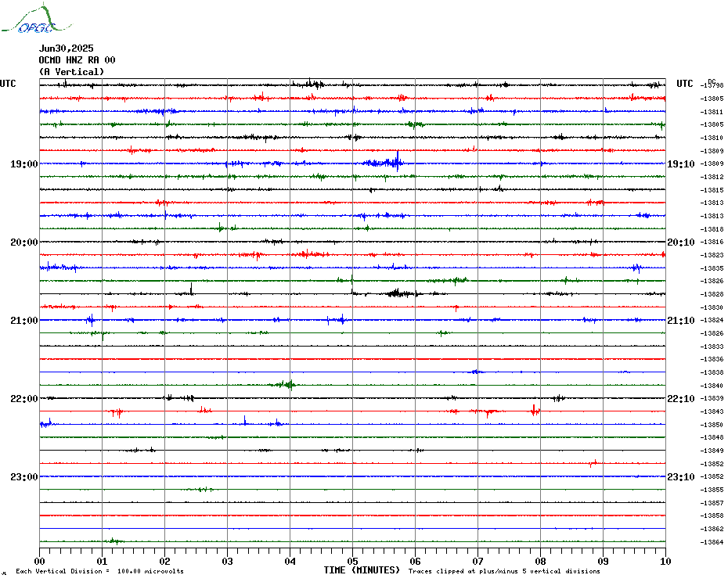Viewport: 728px width, 582px height.
Task: Click minute tick 08 on time axis
Action: pyautogui.click(x=540, y=561)
